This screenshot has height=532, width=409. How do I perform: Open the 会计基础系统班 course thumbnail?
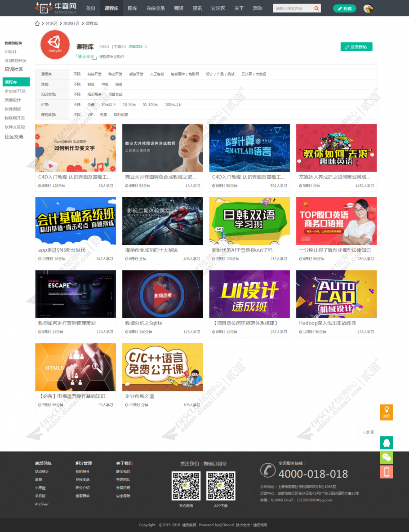tap(76, 221)
